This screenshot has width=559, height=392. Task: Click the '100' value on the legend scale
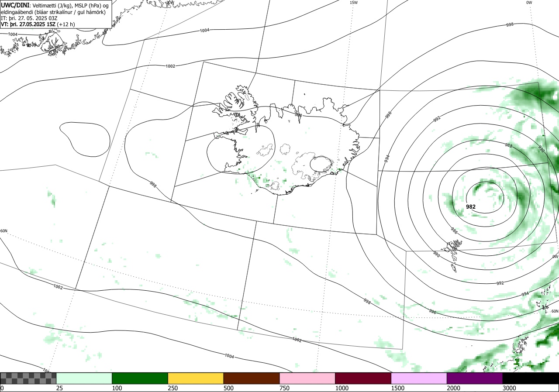click(x=117, y=388)
